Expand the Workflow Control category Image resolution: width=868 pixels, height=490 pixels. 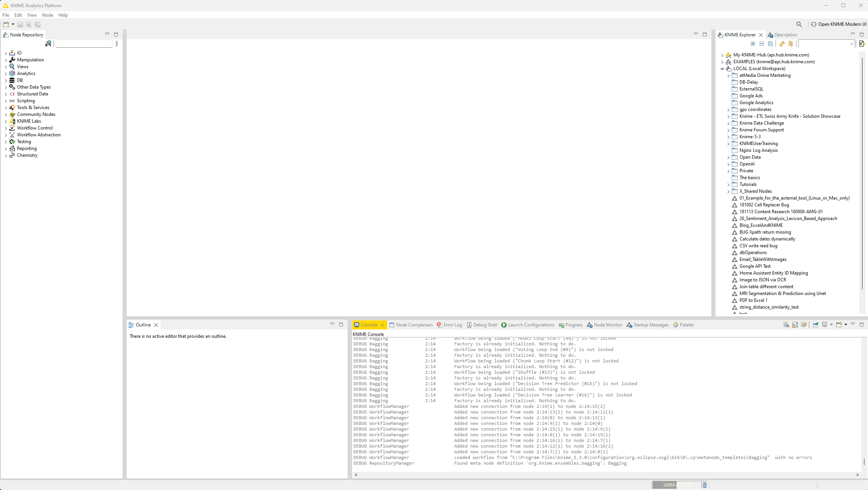click(x=6, y=128)
